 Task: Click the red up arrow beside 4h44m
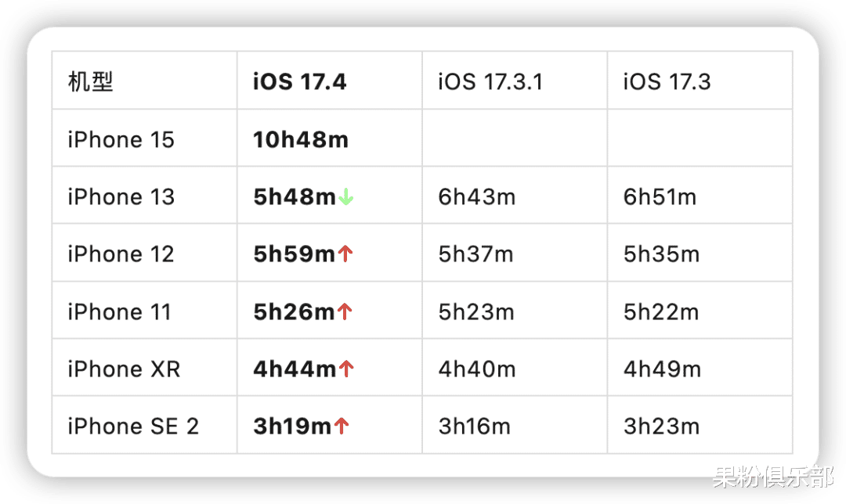(346, 369)
